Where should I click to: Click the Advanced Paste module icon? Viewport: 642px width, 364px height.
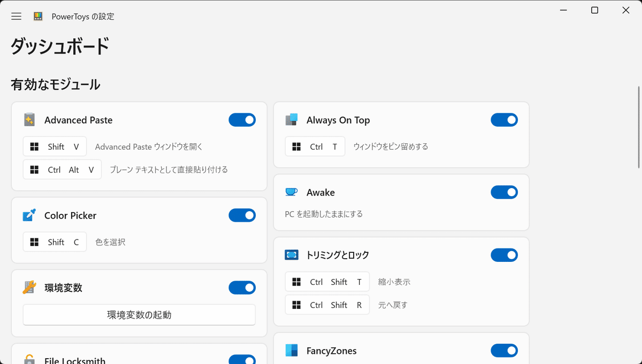[29, 120]
